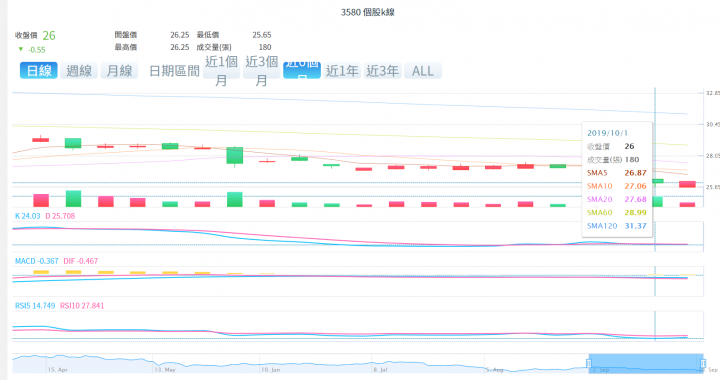Click the MACD -0.367 indicator label
The width and height of the screenshot is (720, 380).
tap(37, 261)
